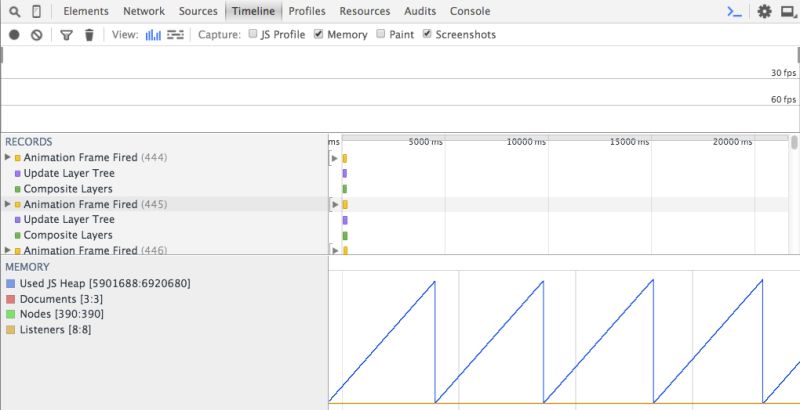Select the first Composite Layers record
Image resolution: width=800 pixels, height=410 pixels.
pyautogui.click(x=68, y=189)
